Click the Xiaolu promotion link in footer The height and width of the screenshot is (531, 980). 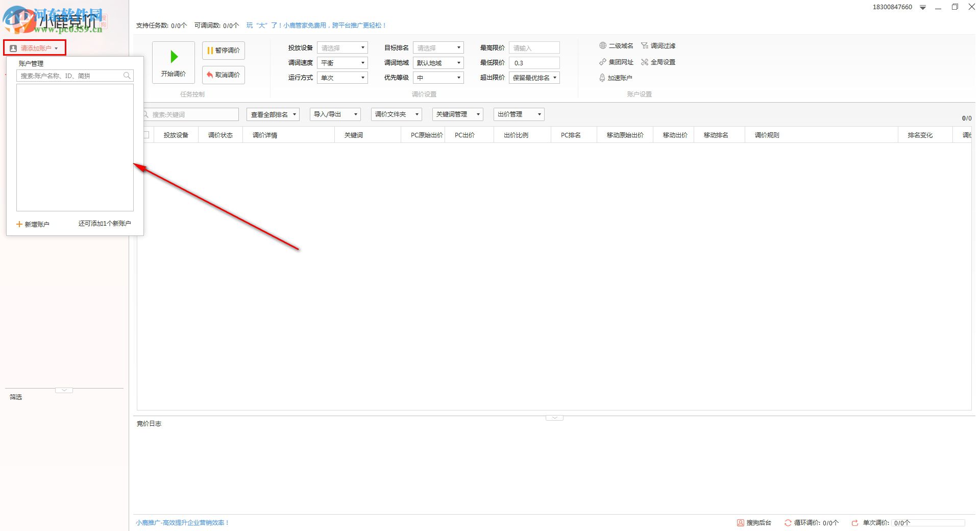click(182, 523)
